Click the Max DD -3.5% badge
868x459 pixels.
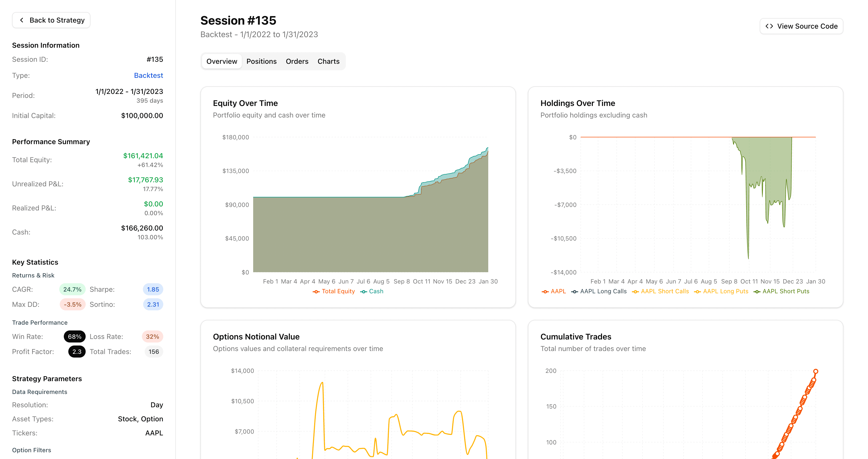(x=72, y=305)
